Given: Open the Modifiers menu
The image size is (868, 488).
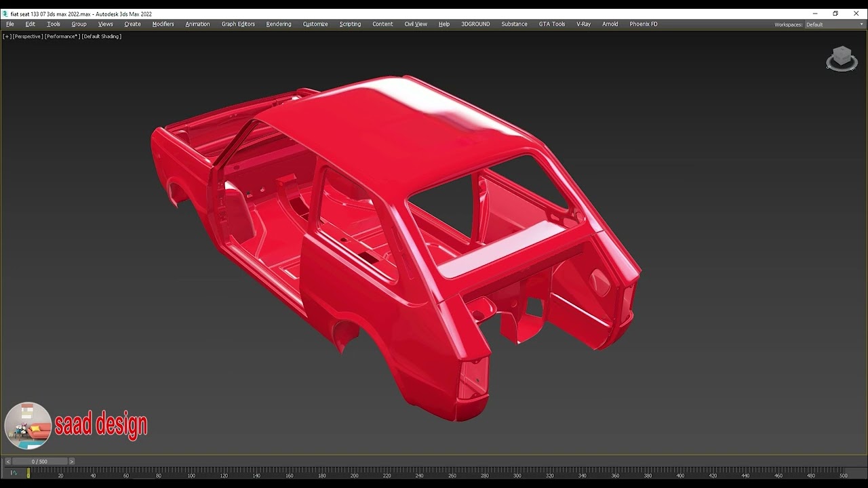Looking at the screenshot, I should [x=163, y=24].
